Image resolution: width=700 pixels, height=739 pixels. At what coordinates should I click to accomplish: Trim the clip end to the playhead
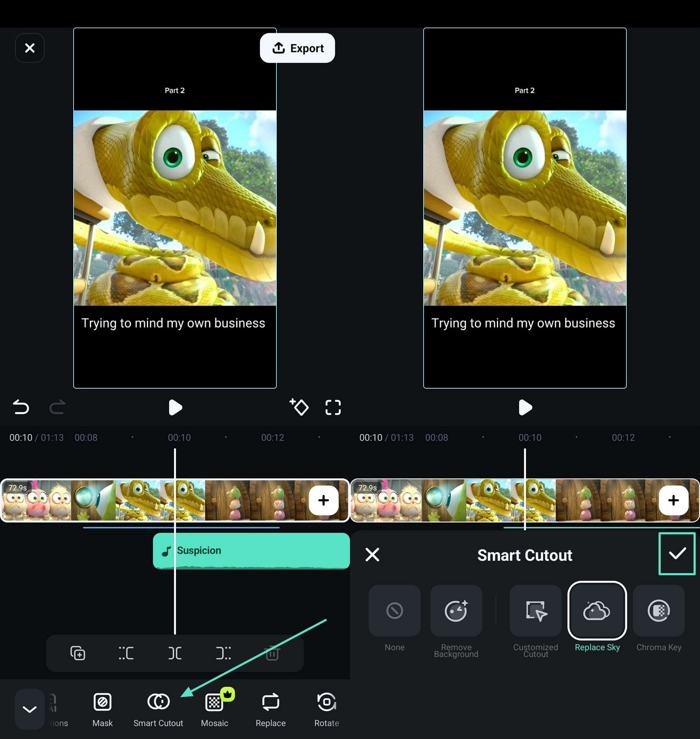(223, 653)
